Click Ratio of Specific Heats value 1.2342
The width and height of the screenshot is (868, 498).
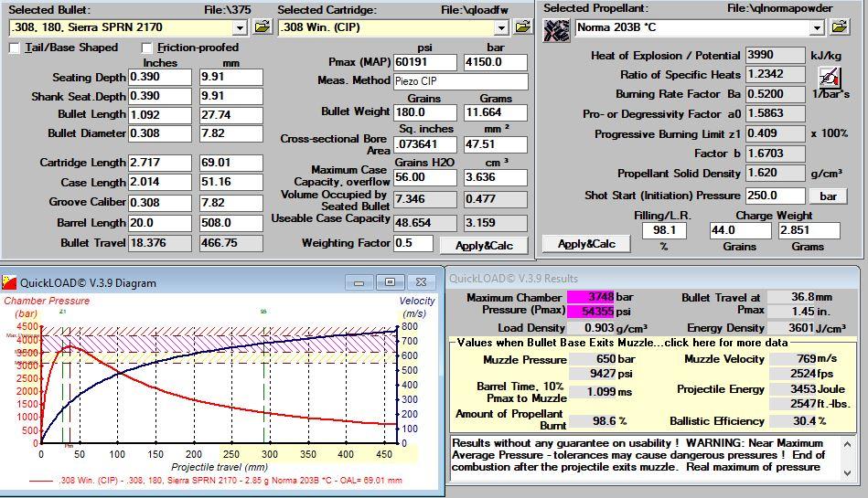click(776, 74)
